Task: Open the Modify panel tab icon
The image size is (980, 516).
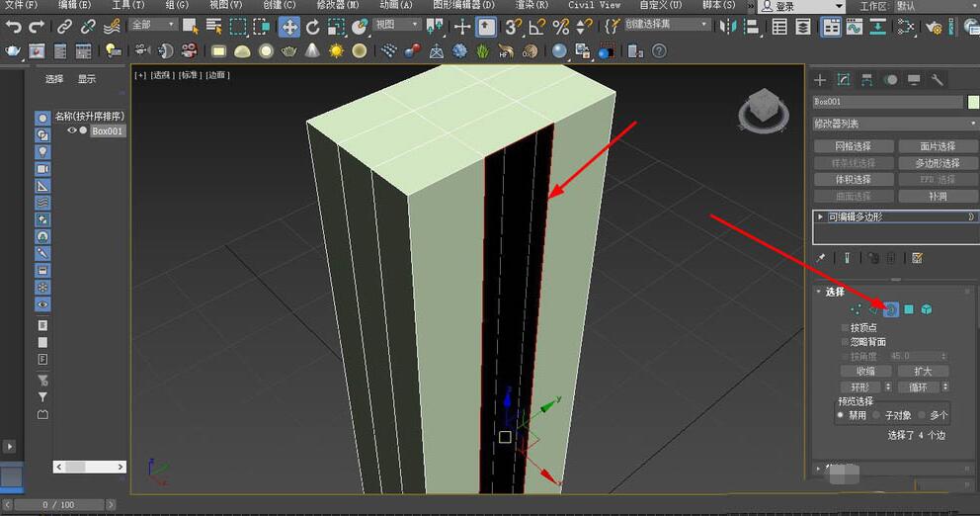Action: click(x=843, y=79)
